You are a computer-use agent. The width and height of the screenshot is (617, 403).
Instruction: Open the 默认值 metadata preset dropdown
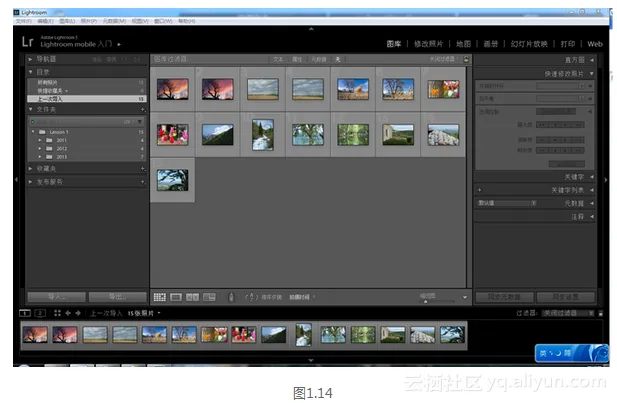(x=507, y=203)
